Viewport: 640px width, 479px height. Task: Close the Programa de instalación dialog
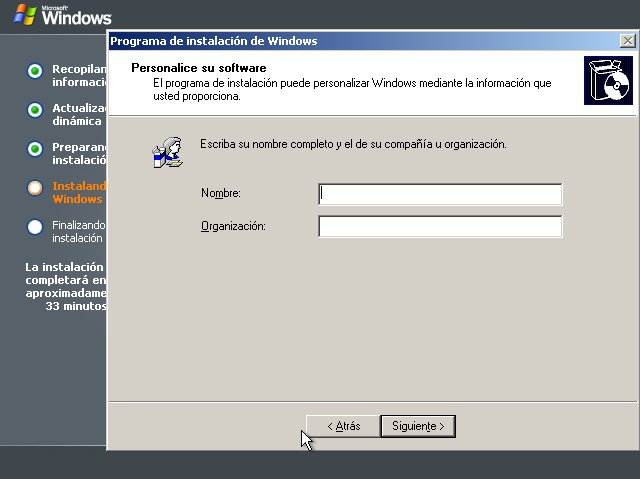point(627,41)
